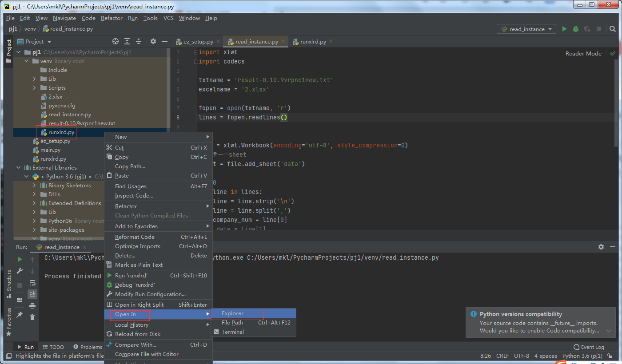Click venv breadcrumb in navigation bar
The image size is (622, 364).
[30, 29]
